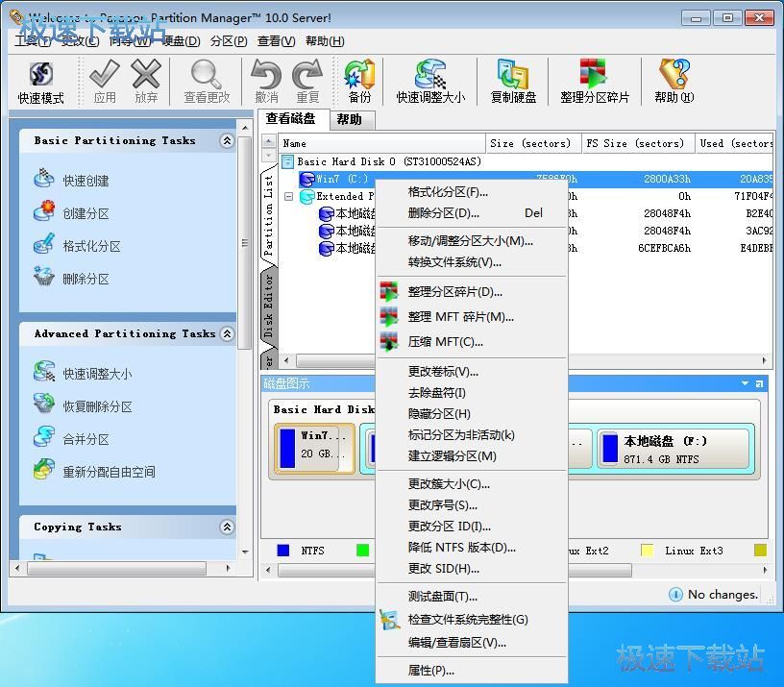Open the Disk Editor vertical tab
The width and height of the screenshot is (784, 687).
tap(268, 305)
